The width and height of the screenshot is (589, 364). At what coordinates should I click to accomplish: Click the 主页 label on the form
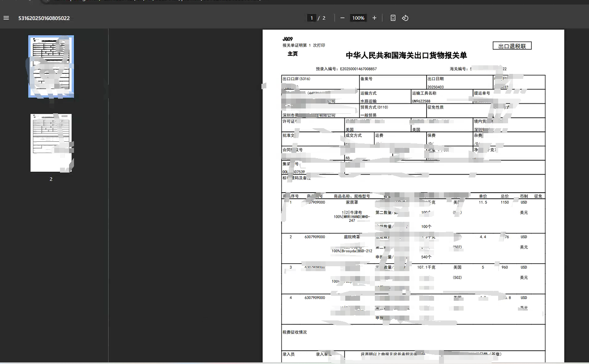[293, 54]
